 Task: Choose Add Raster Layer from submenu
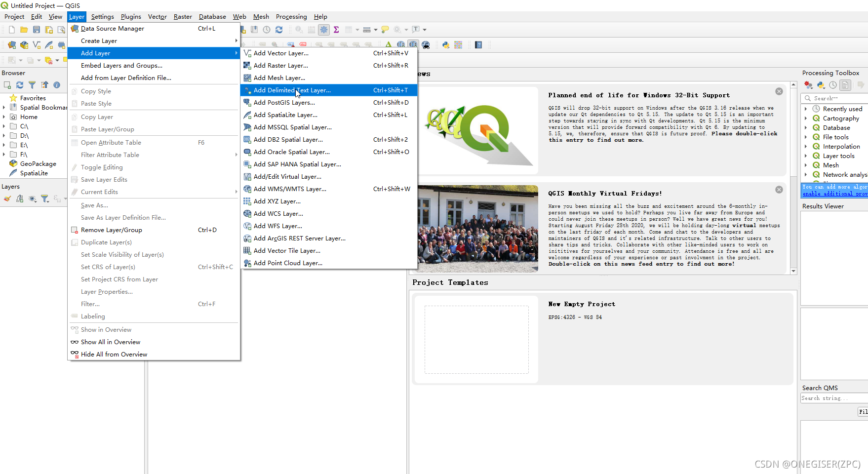[329, 66]
